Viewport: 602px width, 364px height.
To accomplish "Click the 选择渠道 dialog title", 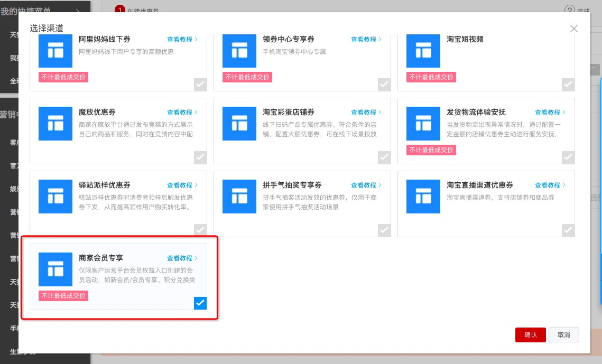I will [47, 29].
